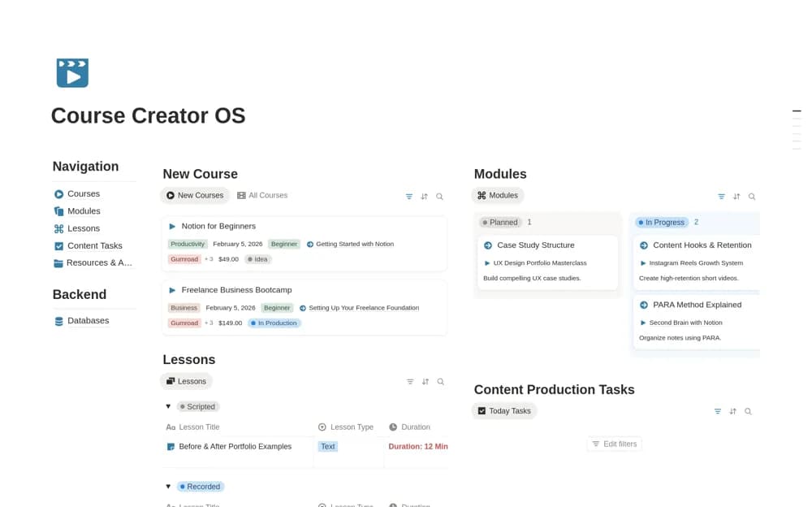The height and width of the screenshot is (507, 812).
Task: Select the Today Tasks tab
Action: click(x=504, y=411)
